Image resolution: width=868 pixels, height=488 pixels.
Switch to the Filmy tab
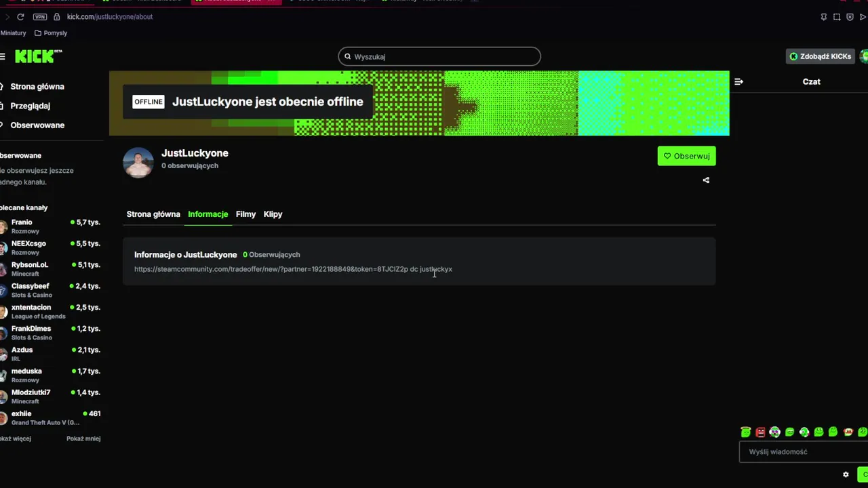245,214
